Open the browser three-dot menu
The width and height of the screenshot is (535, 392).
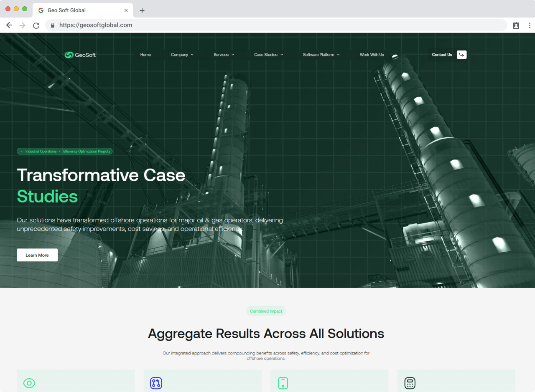(x=530, y=25)
